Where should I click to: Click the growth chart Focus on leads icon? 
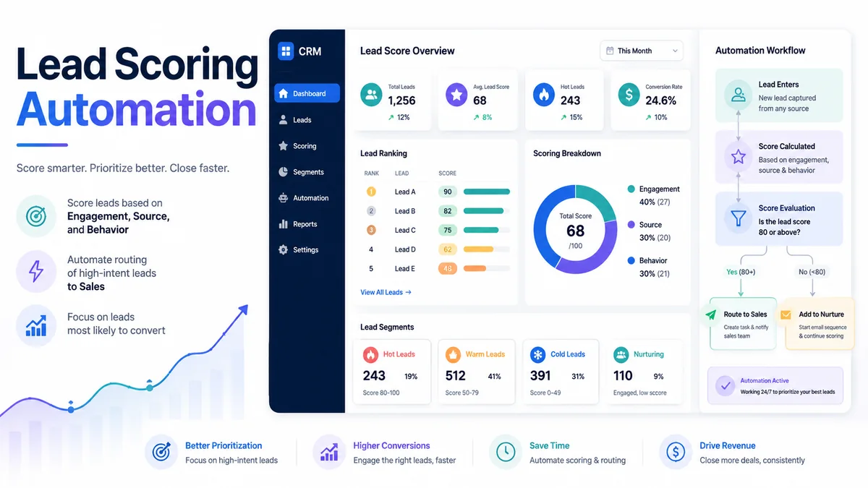(35, 326)
